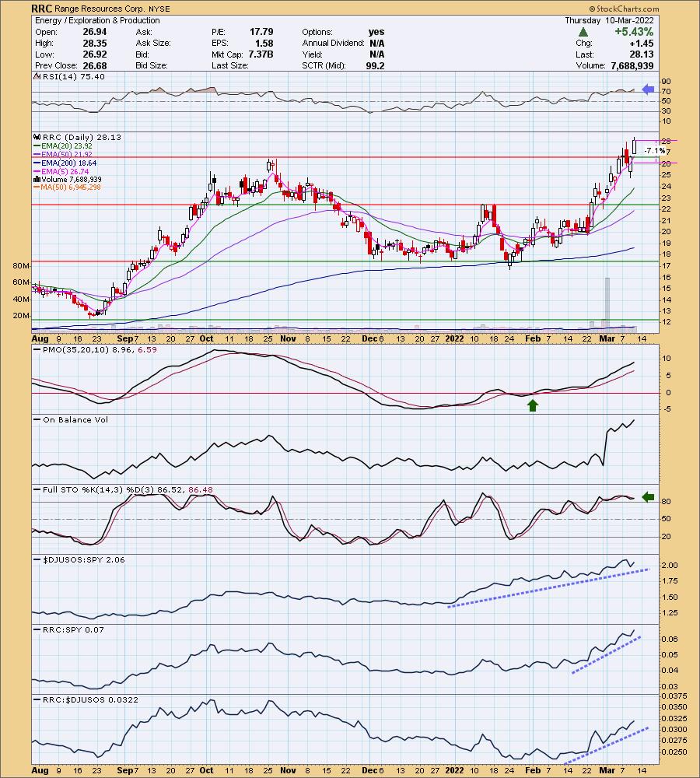Click the header Volume value 7,688,939
Image resolution: width=700 pixels, height=778 pixels.
(x=632, y=65)
